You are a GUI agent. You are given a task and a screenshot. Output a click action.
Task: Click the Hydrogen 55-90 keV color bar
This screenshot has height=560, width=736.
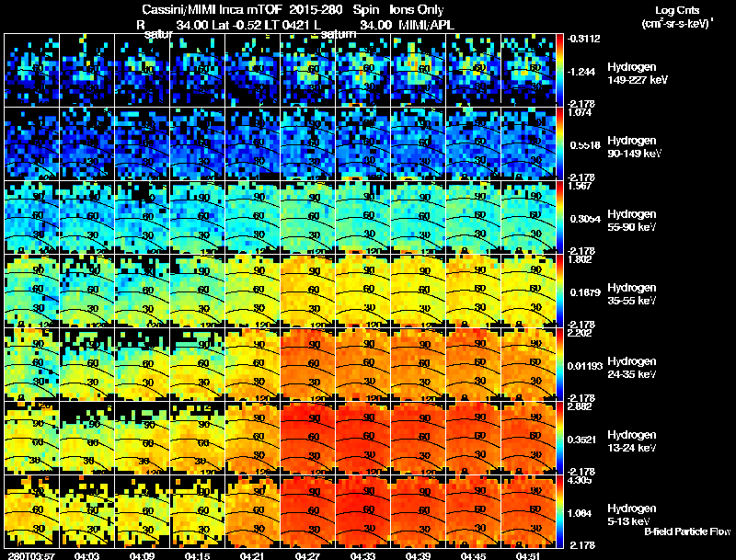[x=559, y=218]
